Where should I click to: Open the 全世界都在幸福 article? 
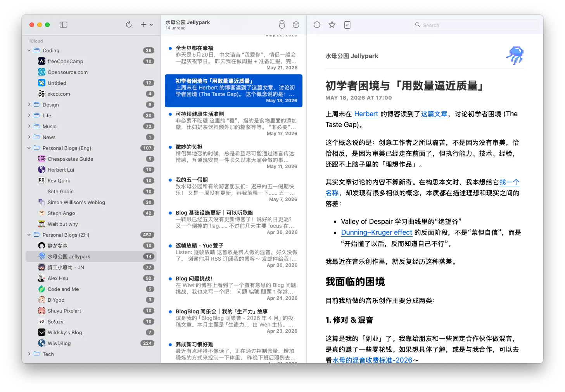tap(233, 58)
